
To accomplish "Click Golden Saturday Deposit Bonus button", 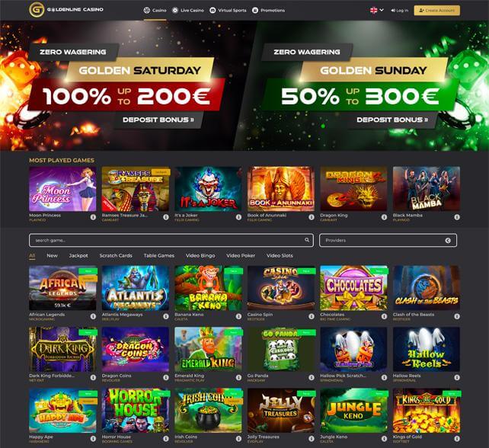I will tap(158, 120).
